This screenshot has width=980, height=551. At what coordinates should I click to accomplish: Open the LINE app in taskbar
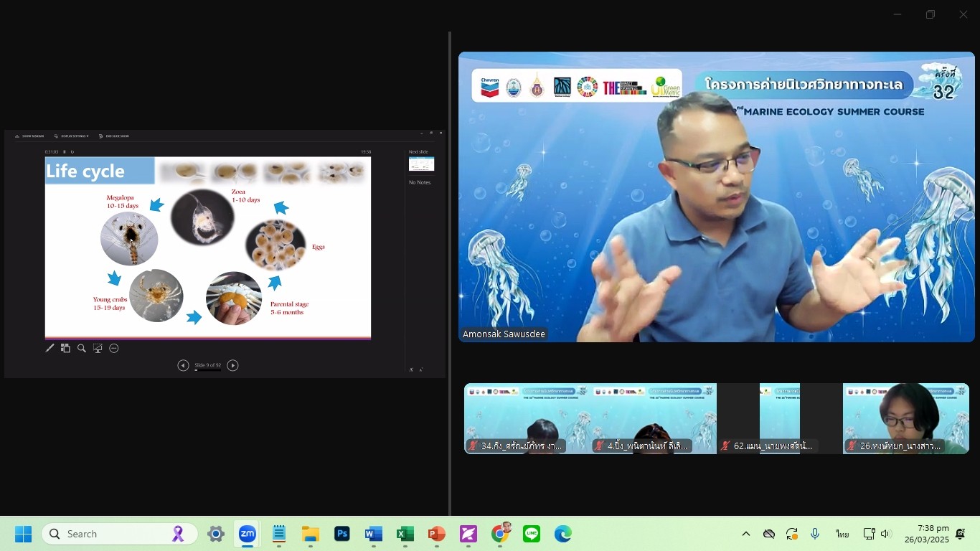click(x=532, y=534)
